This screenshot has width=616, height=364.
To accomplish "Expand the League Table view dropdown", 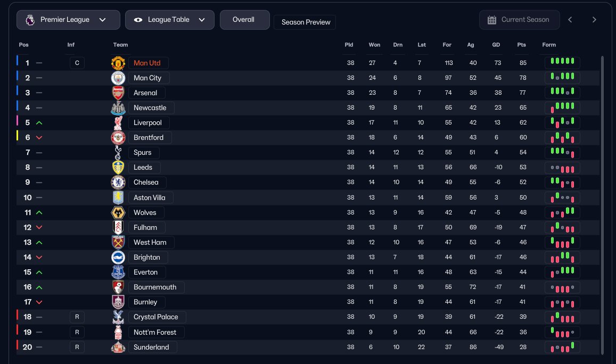I will tap(170, 20).
